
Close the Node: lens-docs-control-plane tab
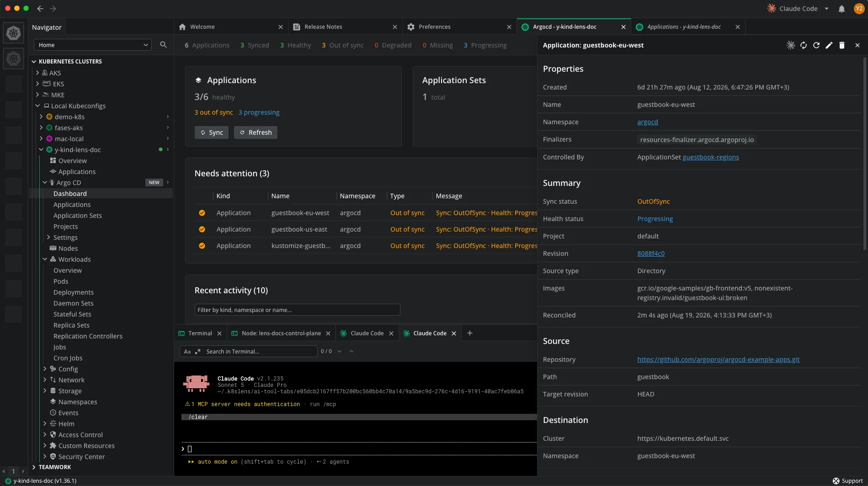coord(328,333)
